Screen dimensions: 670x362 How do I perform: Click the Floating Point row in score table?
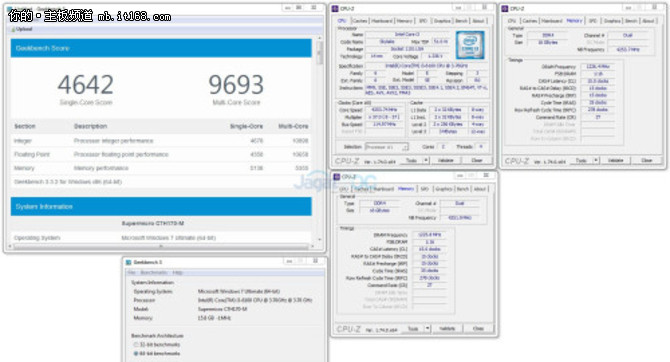(161, 154)
